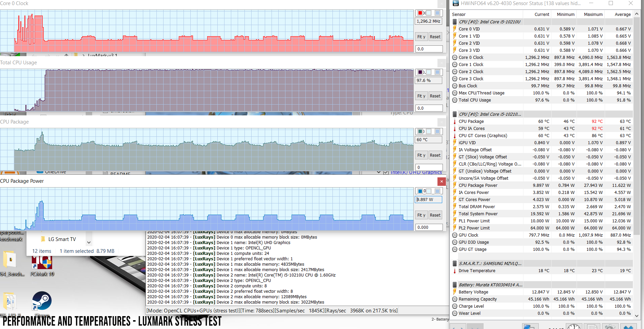644x329 pixels.
Task: Click the thermometer icon beside Drive Temperature
Action: (x=455, y=270)
